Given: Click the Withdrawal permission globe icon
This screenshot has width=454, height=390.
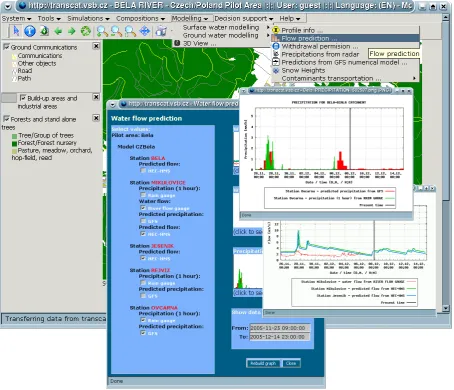Looking at the screenshot, I should [x=276, y=46].
